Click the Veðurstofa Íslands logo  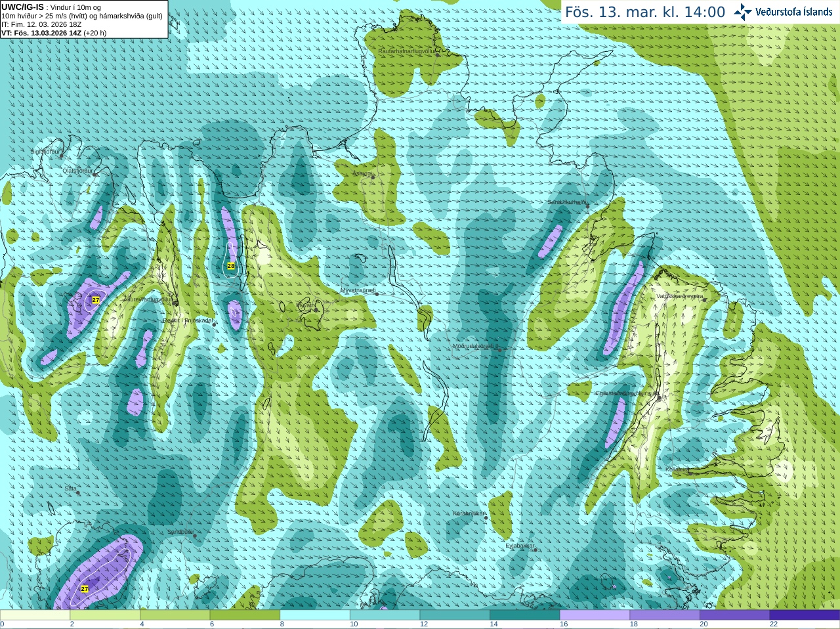[783, 12]
